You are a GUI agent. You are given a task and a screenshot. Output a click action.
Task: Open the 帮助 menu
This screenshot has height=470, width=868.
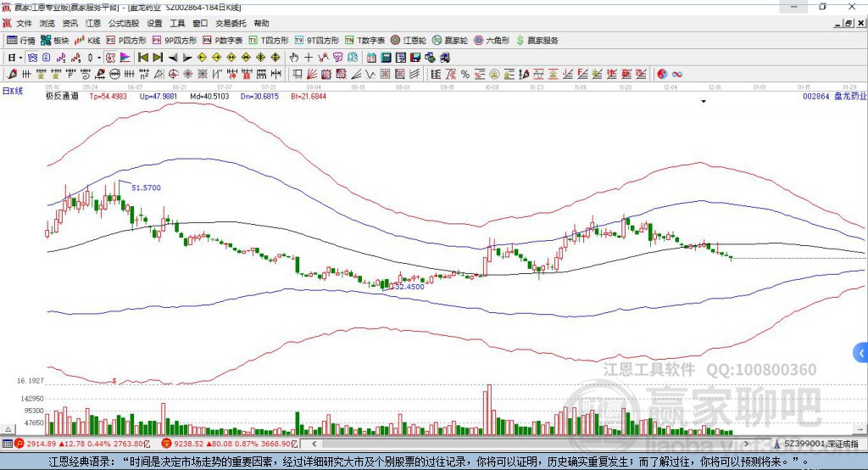coord(261,23)
